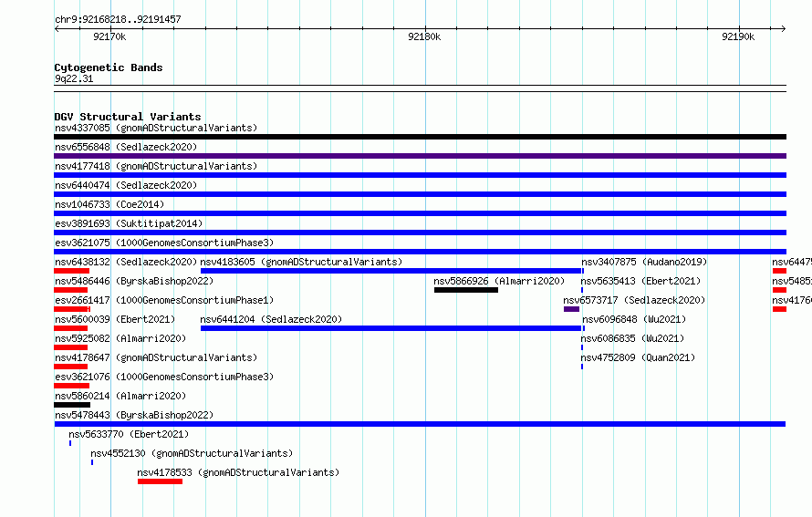The height and width of the screenshot is (517, 812).
Task: Select red bar under nsv5486446
Action: click(x=70, y=290)
